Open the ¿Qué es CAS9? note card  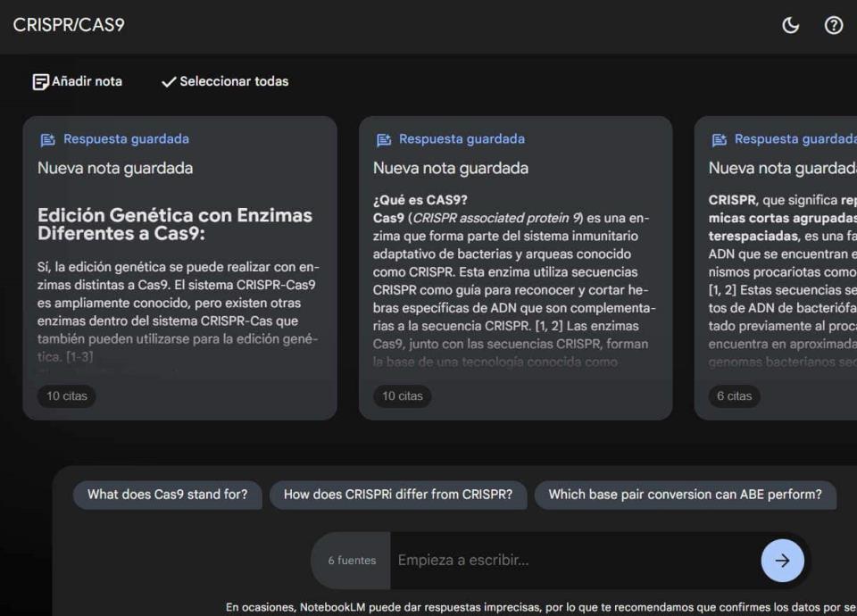click(x=515, y=268)
